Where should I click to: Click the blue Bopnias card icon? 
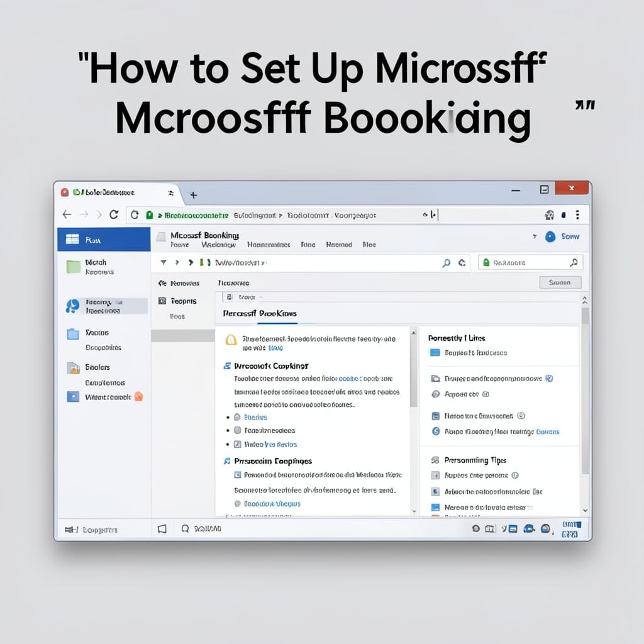(x=435, y=352)
